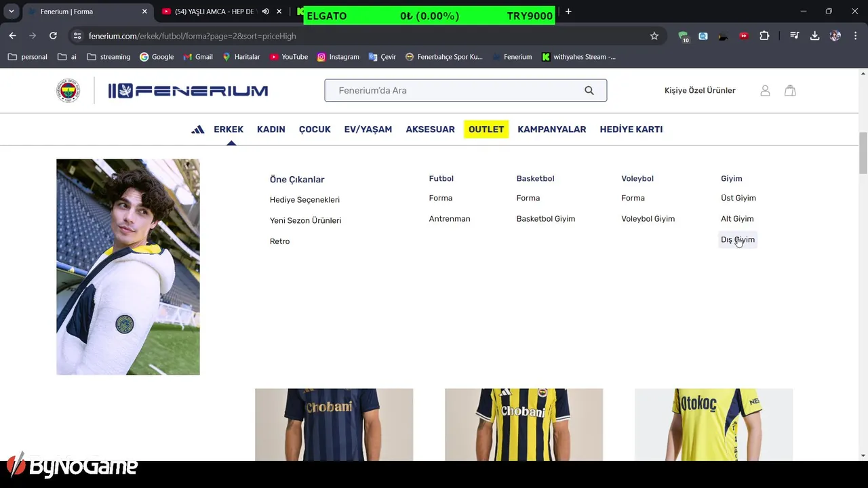Select the ÇOCUK menu item
Viewport: 868px width, 488px height.
[x=315, y=129]
